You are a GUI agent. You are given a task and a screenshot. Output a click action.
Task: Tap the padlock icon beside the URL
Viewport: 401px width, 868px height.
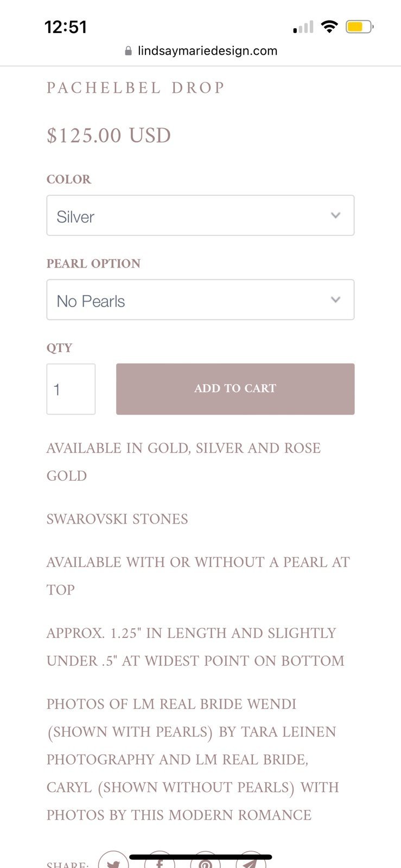(128, 51)
